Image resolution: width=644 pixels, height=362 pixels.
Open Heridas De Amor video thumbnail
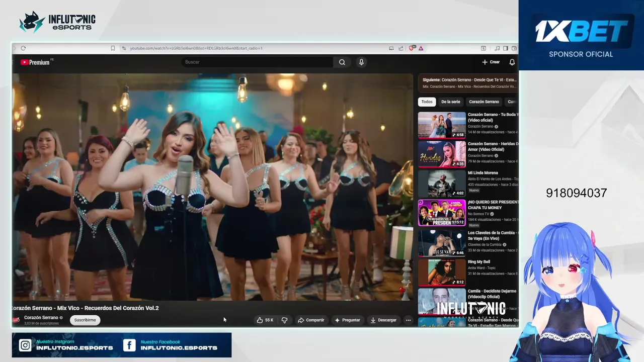point(442,154)
